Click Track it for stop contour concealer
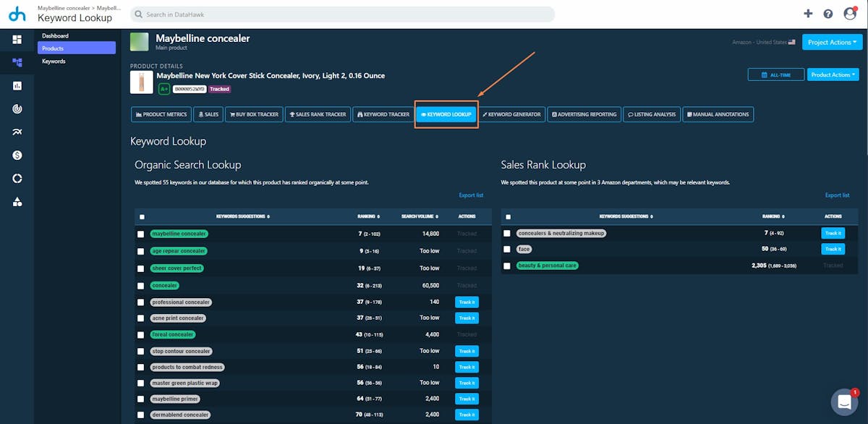 pyautogui.click(x=467, y=351)
